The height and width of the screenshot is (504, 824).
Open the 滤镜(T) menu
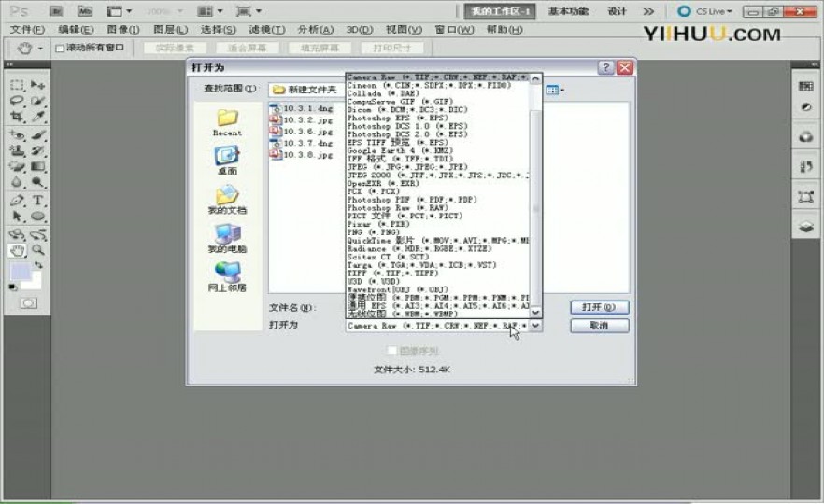point(267,30)
